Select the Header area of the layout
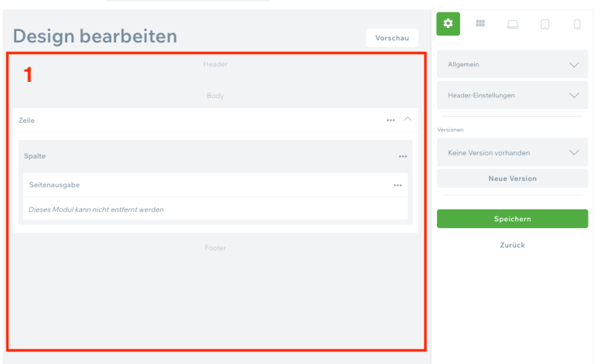The image size is (594, 364). (x=215, y=64)
